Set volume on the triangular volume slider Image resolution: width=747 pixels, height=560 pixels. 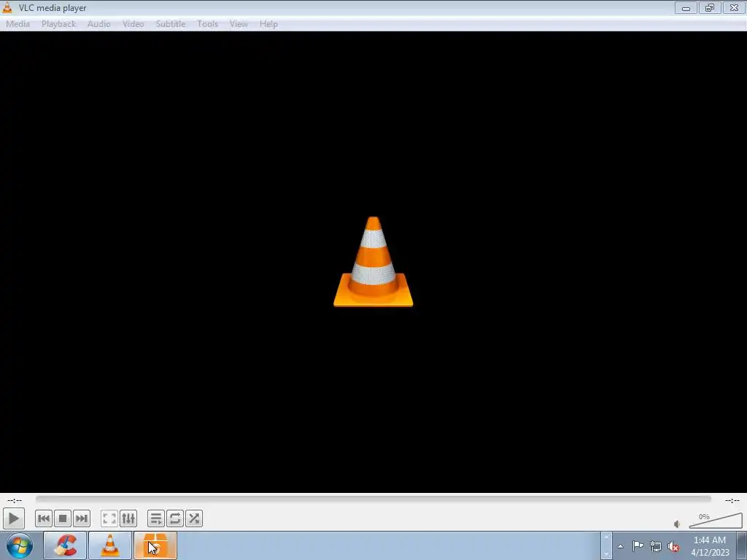[x=716, y=521]
